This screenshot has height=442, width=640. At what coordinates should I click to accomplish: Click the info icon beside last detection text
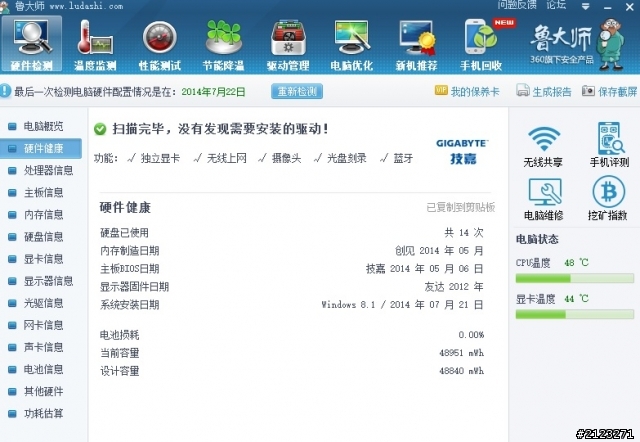(5, 91)
